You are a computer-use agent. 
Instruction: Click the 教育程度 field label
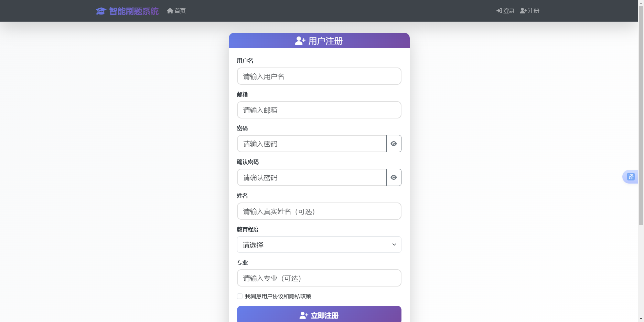click(248, 229)
